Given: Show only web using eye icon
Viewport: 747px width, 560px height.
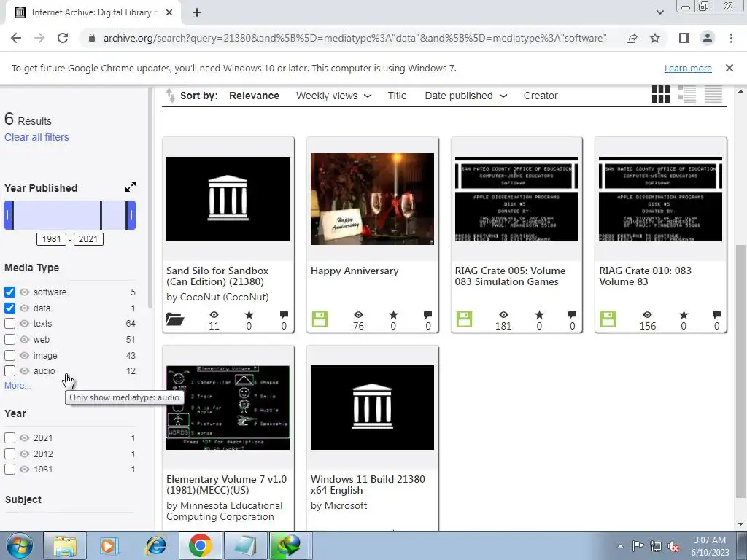Looking at the screenshot, I should click(x=24, y=340).
